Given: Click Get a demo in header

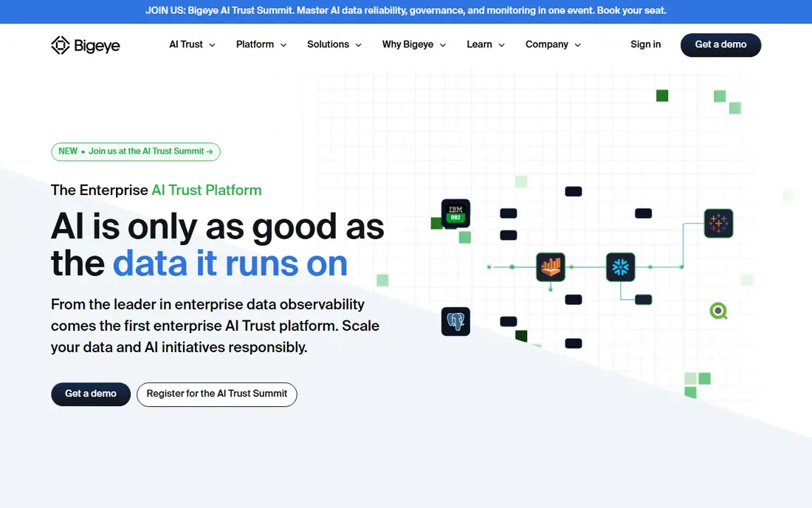Looking at the screenshot, I should point(720,45).
